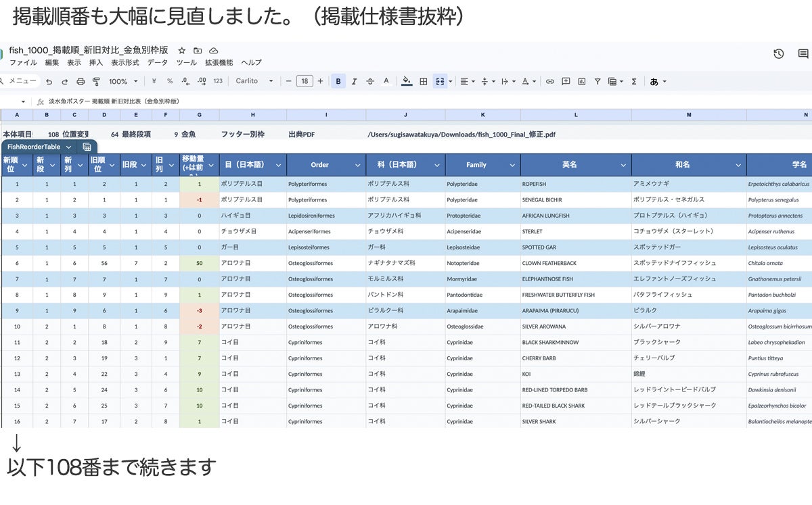
Task: Apply percent number format
Action: [169, 81]
